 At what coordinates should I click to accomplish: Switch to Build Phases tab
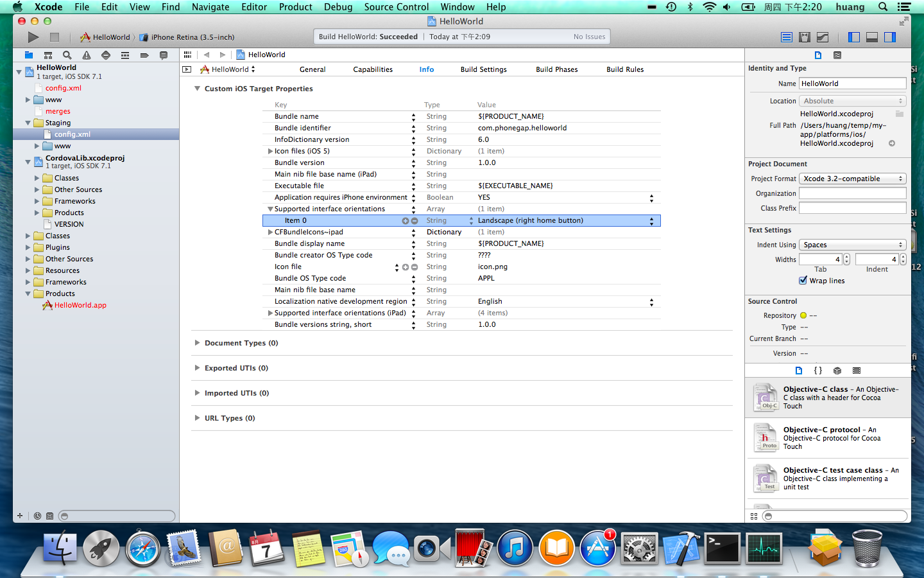pos(557,69)
